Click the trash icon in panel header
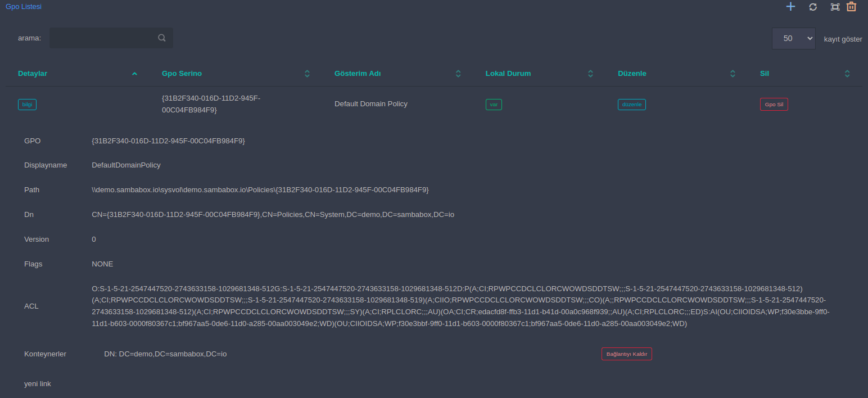Viewport: 868px width, 398px height. (851, 7)
